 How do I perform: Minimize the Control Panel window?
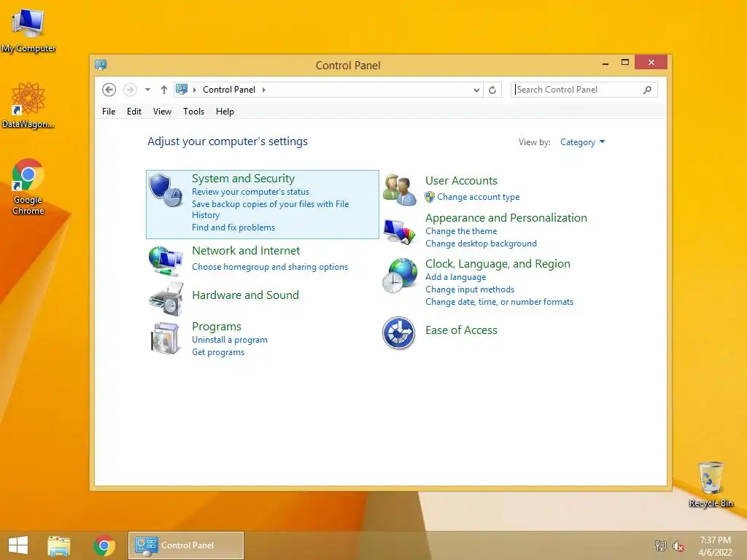click(605, 63)
